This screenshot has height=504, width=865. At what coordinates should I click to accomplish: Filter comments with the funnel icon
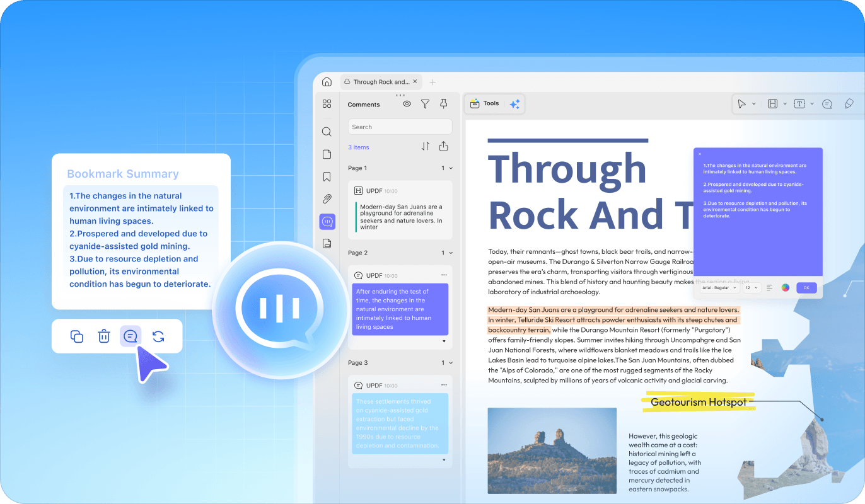(x=425, y=104)
